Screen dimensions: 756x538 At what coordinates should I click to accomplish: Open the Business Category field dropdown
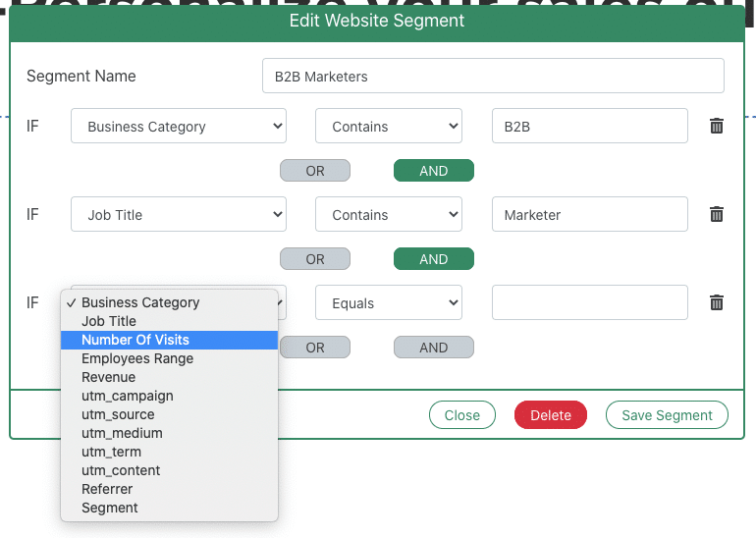(x=178, y=127)
